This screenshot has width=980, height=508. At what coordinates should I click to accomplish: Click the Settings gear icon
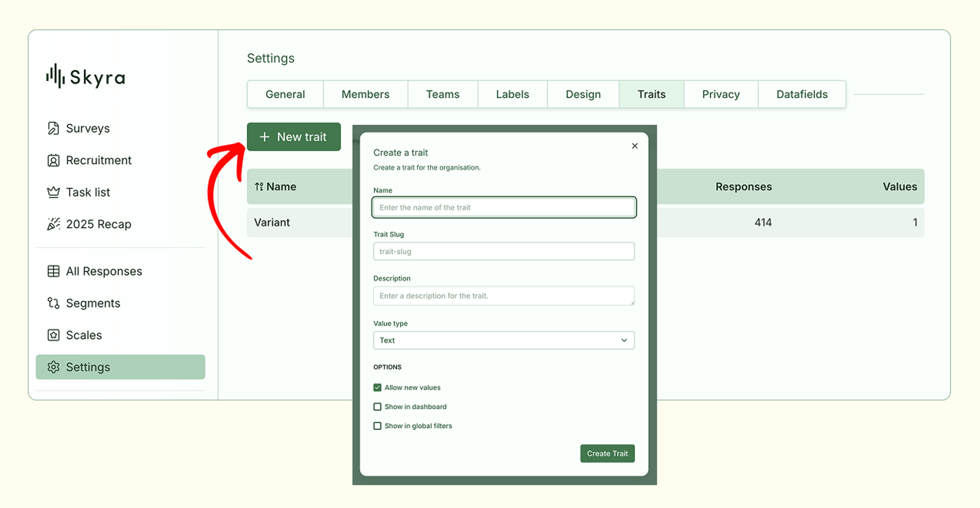click(53, 367)
